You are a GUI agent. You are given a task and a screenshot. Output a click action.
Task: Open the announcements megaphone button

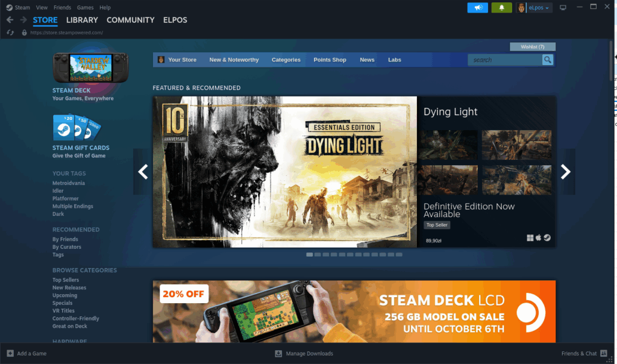pyautogui.click(x=478, y=7)
